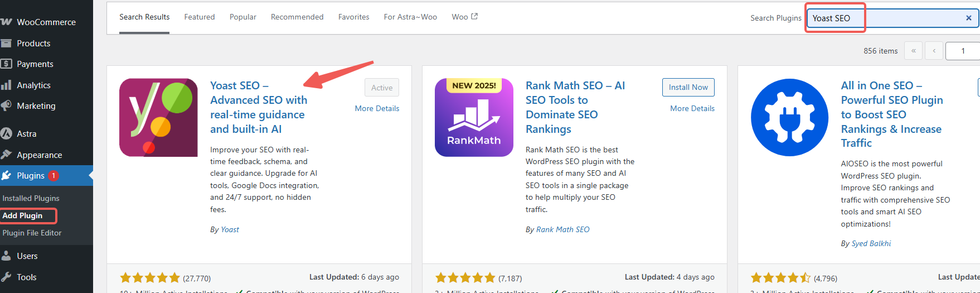View More Details for Yoast SEO
980x293 pixels.
377,109
